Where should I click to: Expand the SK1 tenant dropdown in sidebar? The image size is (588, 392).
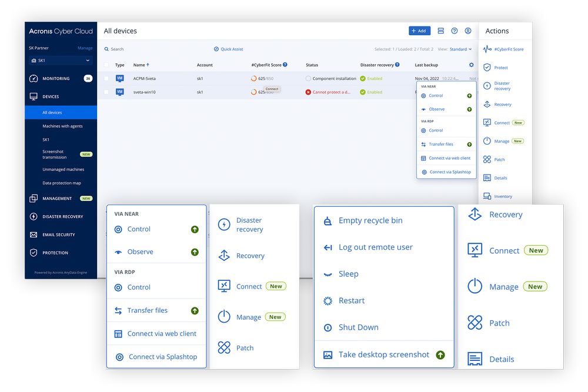pyautogui.click(x=61, y=61)
